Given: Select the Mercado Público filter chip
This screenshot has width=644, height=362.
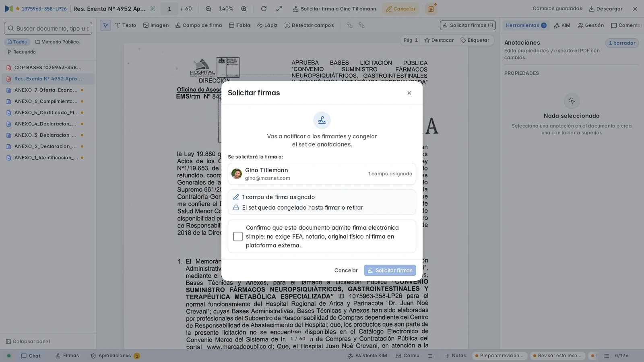Looking at the screenshot, I should tap(57, 42).
